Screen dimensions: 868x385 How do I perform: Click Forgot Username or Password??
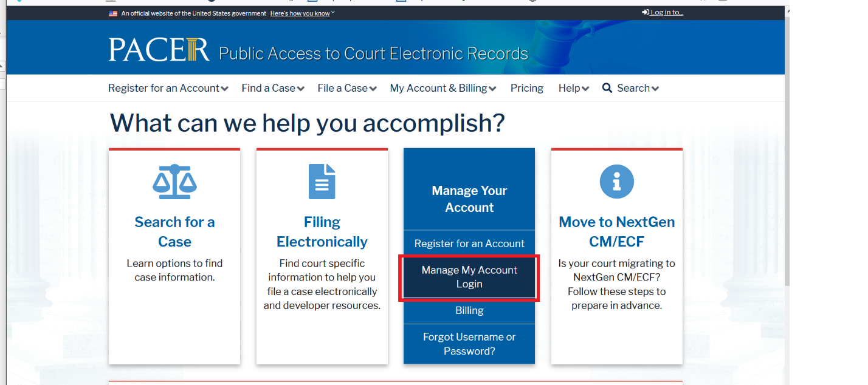[469, 344]
